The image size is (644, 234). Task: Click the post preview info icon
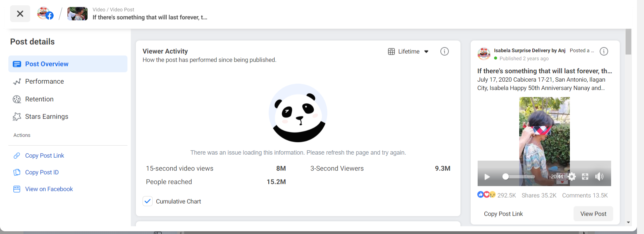click(604, 51)
